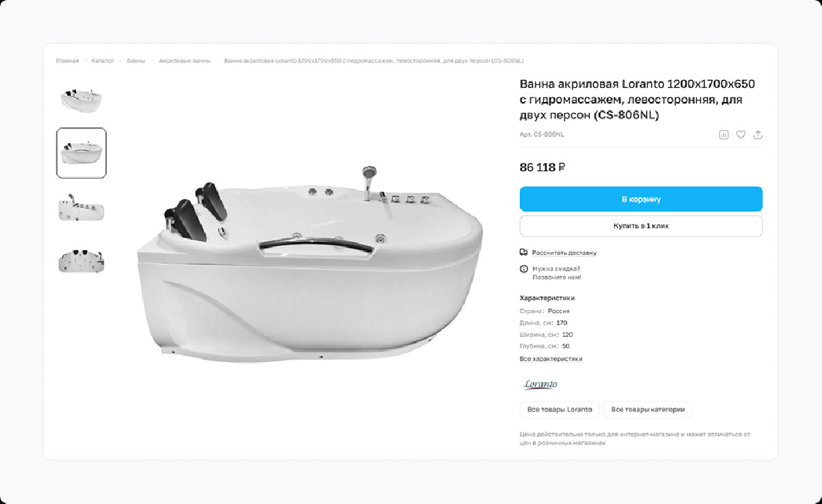The image size is (822, 504).
Task: Click the 'Рассчитать доставку' link
Action: point(564,253)
